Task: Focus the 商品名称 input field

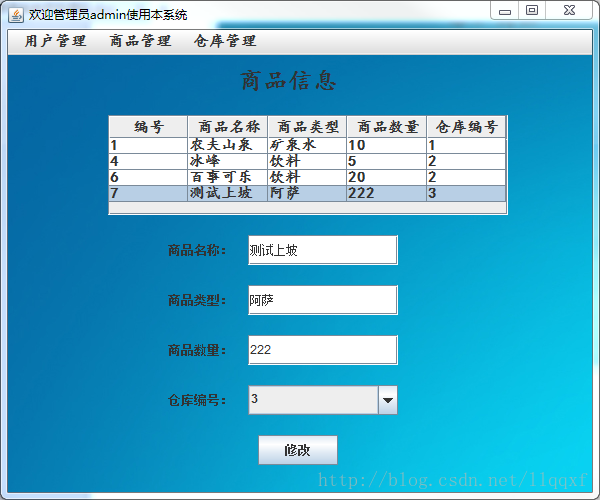Action: click(323, 250)
